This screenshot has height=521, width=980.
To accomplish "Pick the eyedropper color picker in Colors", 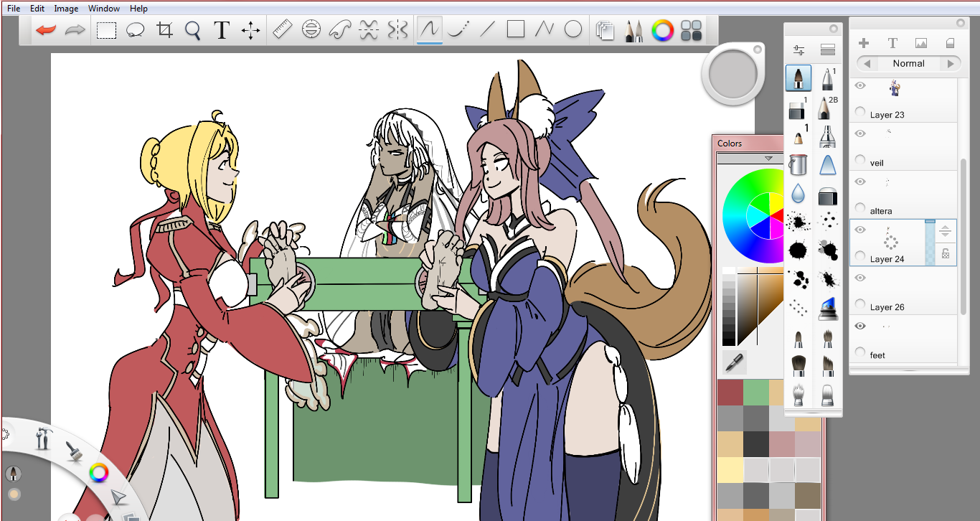I will [x=733, y=364].
